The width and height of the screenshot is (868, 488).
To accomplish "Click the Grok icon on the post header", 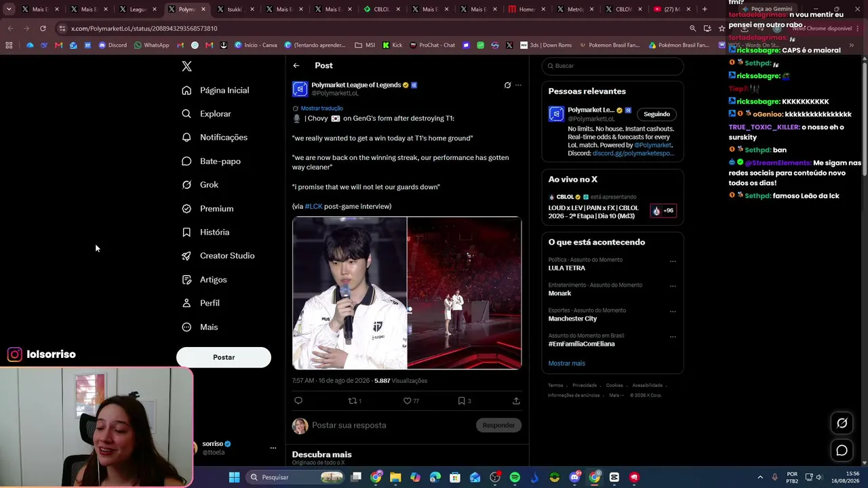I will point(507,85).
